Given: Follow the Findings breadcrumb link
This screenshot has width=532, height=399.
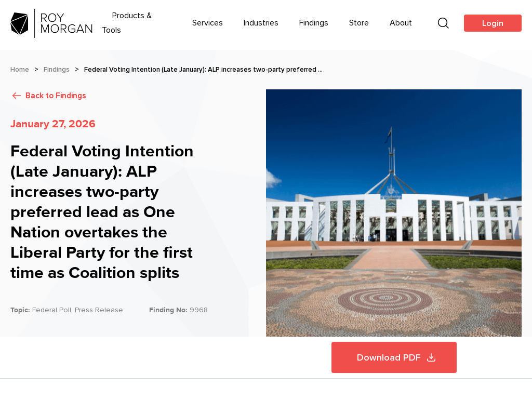Looking at the screenshot, I should coord(57,70).
